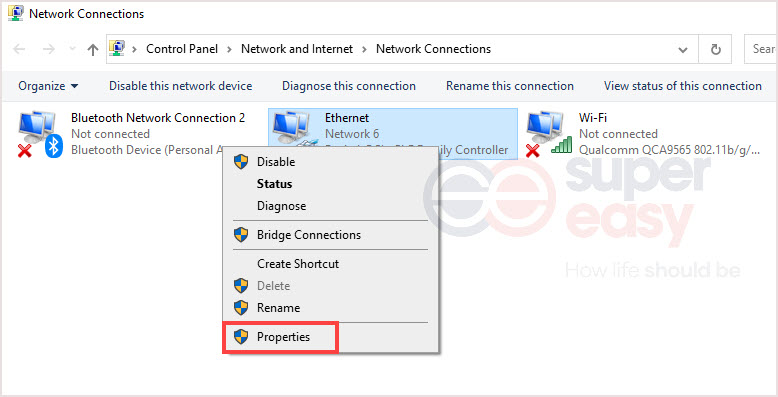778x397 pixels.
Task: Go up one folder level arrow
Action: (93, 49)
